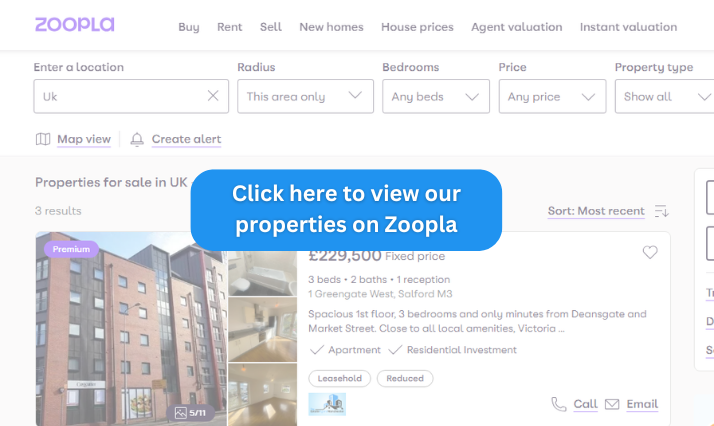
Task: Click the Sort: Most recent link
Action: (x=596, y=211)
